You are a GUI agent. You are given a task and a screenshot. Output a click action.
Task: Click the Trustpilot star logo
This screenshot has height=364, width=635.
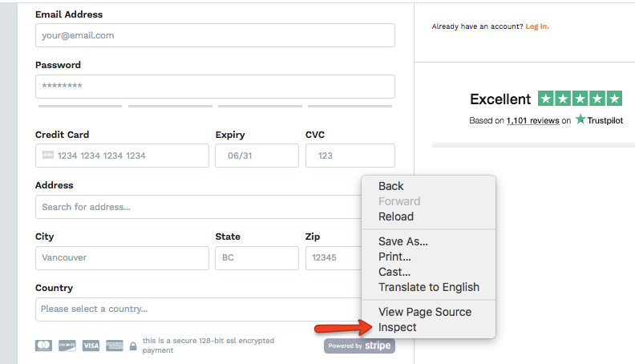(580, 119)
